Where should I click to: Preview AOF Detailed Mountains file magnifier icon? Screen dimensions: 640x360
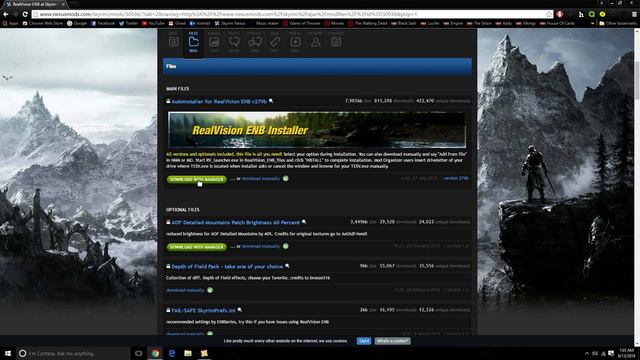pos(304,222)
